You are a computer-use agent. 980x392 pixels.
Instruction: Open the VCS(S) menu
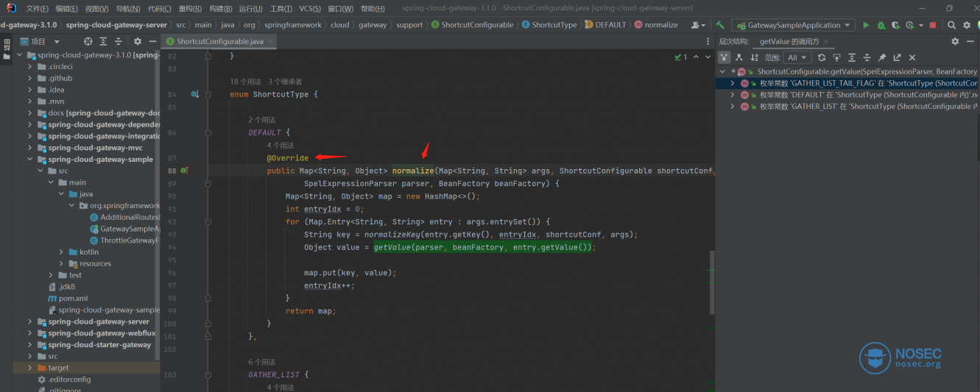pos(310,9)
